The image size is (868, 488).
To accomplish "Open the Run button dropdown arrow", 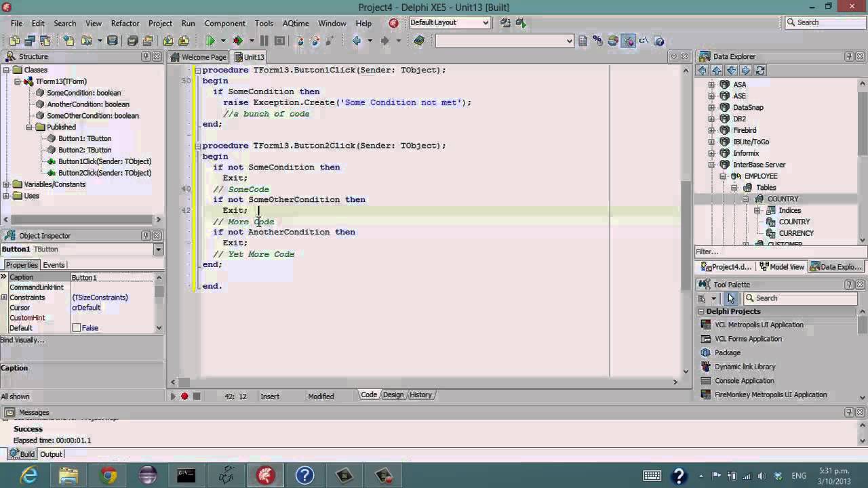I will pos(223,41).
